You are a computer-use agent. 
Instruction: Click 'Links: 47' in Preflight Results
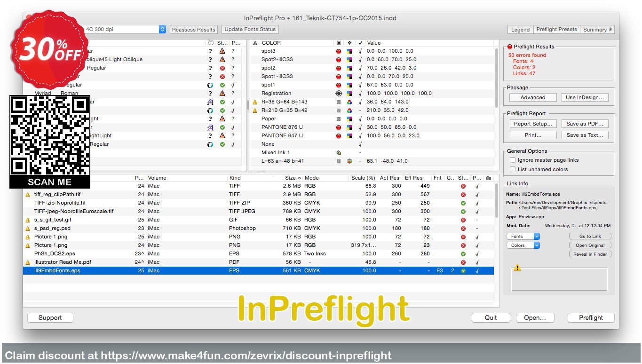coord(524,73)
